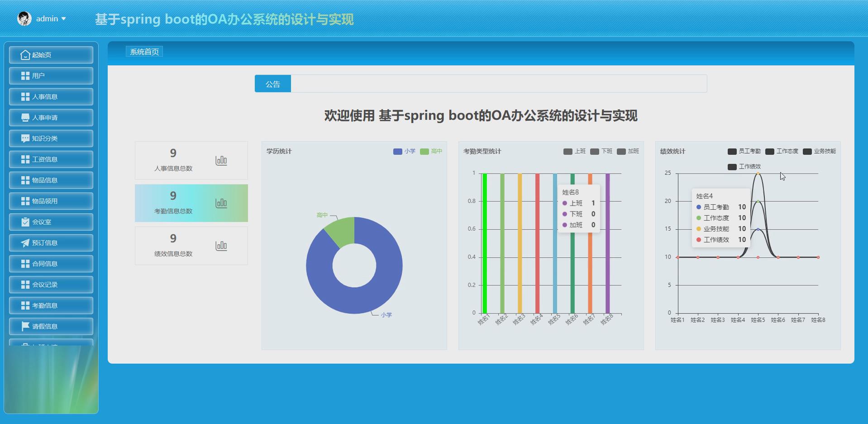868x424 pixels.
Task: Click the 人事信息总数 statistics card
Action: click(x=191, y=160)
